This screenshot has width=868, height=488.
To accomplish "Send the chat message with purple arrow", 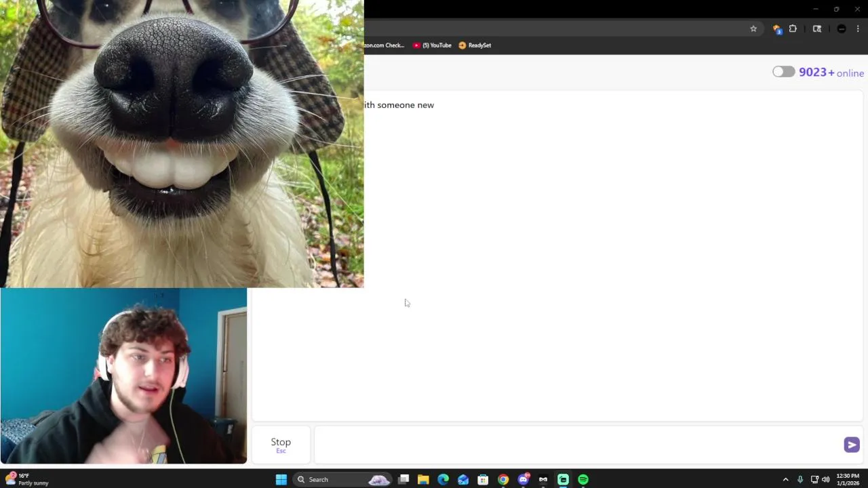I will [x=851, y=445].
